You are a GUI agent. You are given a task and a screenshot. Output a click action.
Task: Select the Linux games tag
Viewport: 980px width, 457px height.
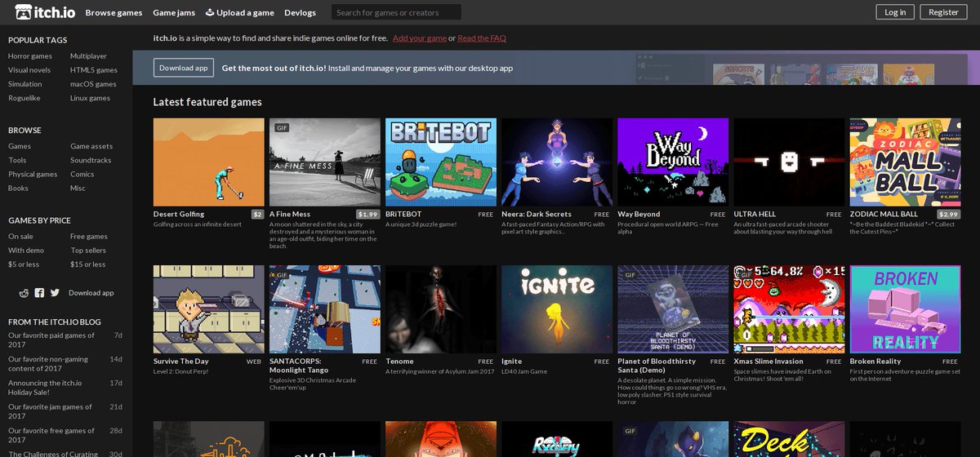pyautogui.click(x=90, y=98)
